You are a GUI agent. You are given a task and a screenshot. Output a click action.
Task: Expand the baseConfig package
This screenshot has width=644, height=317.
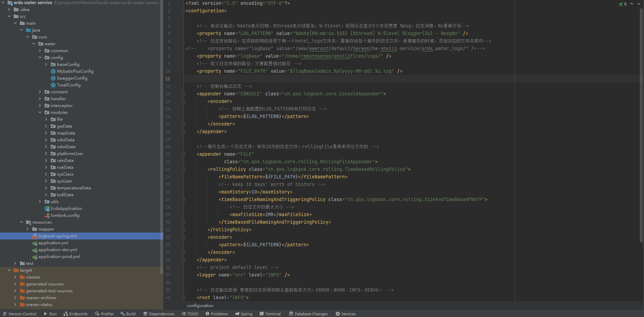point(46,64)
